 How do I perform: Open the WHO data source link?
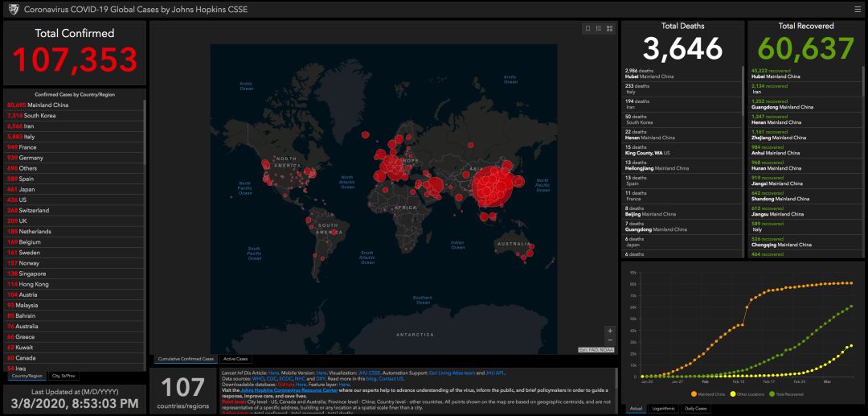point(258,379)
